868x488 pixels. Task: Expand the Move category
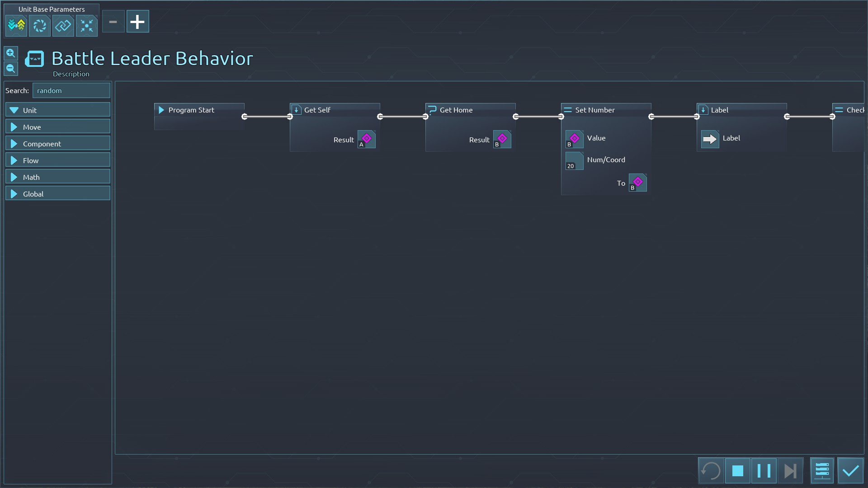point(58,127)
